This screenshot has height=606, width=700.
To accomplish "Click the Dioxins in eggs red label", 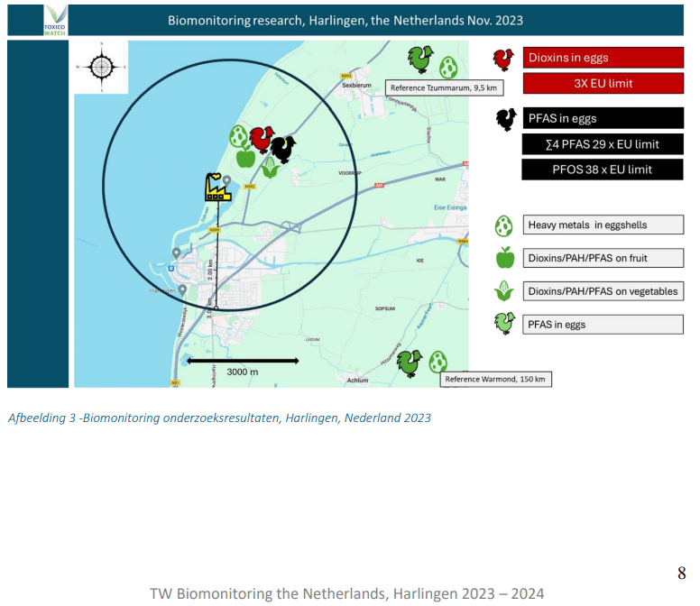I will (603, 58).
